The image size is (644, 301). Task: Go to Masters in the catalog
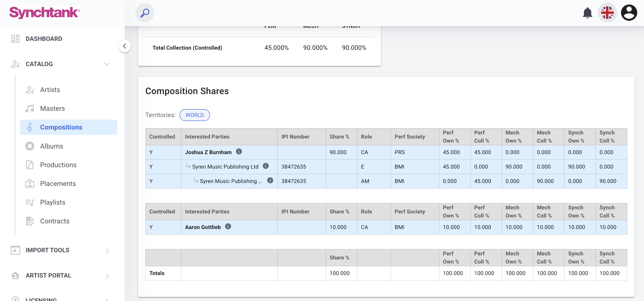[x=52, y=109]
